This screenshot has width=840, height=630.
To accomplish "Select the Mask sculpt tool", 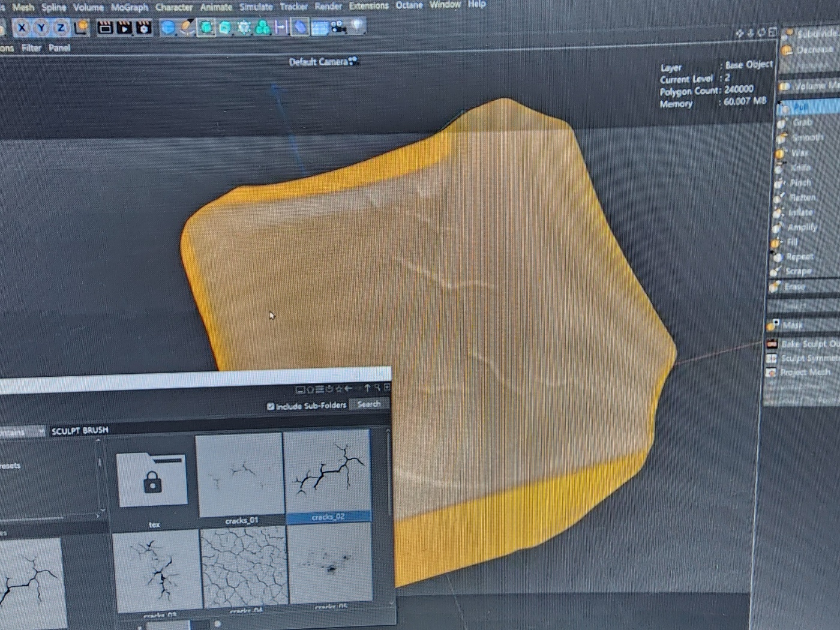I will tap(802, 325).
